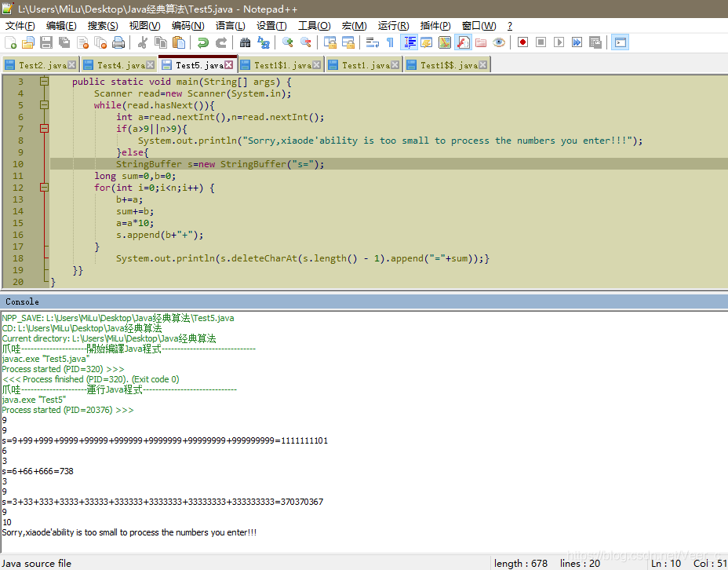Switch to the Test1$1.java tab
Screen dimensions: 728x570
280,65
